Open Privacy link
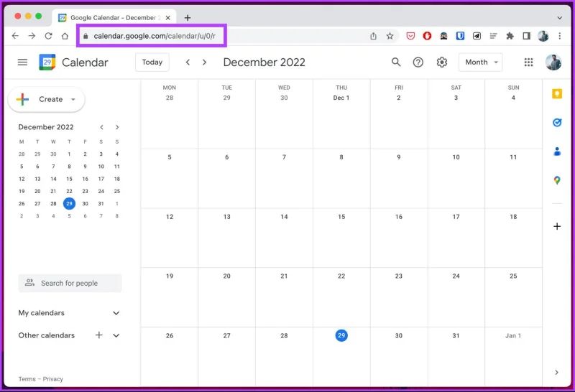The height and width of the screenshot is (392, 575). point(52,379)
